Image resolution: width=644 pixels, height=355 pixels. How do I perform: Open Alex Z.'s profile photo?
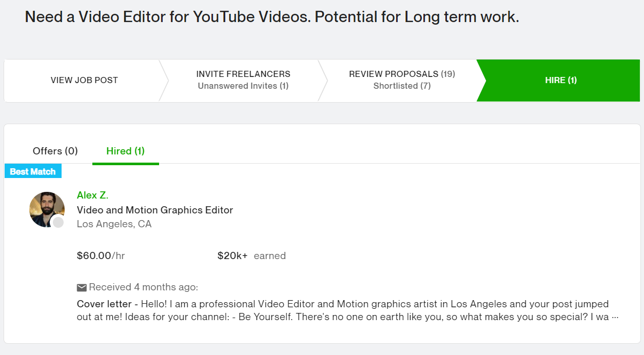pos(47,209)
